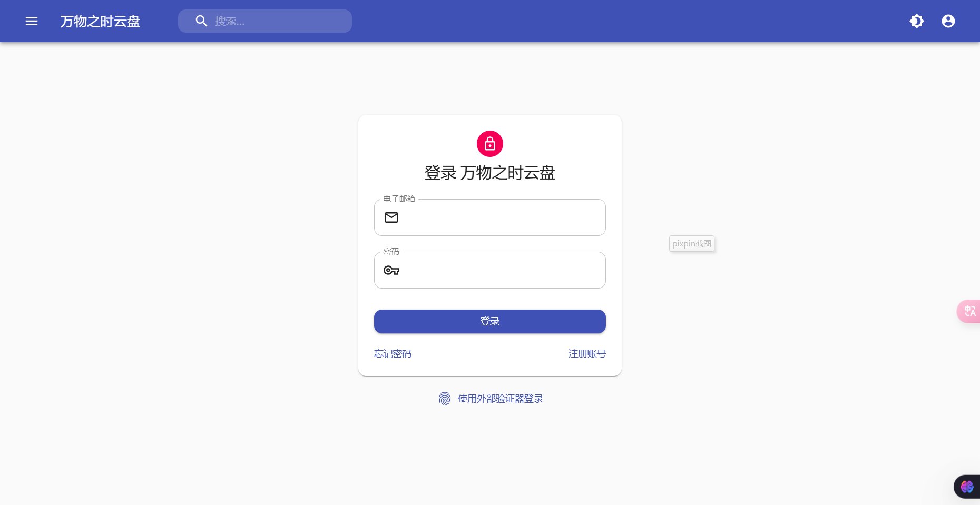Screen dimensions: 980x505
Task: Click the 万物之时云盘 header title
Action: [100, 21]
